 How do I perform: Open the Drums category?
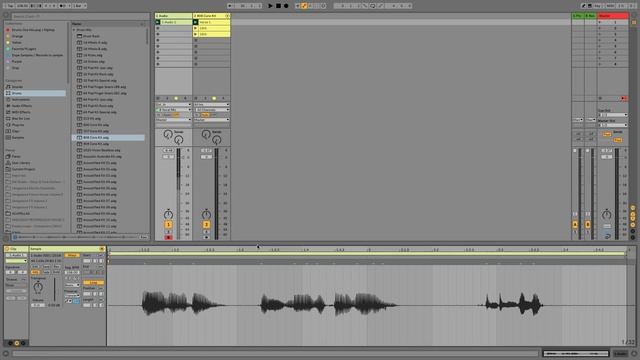16,93
